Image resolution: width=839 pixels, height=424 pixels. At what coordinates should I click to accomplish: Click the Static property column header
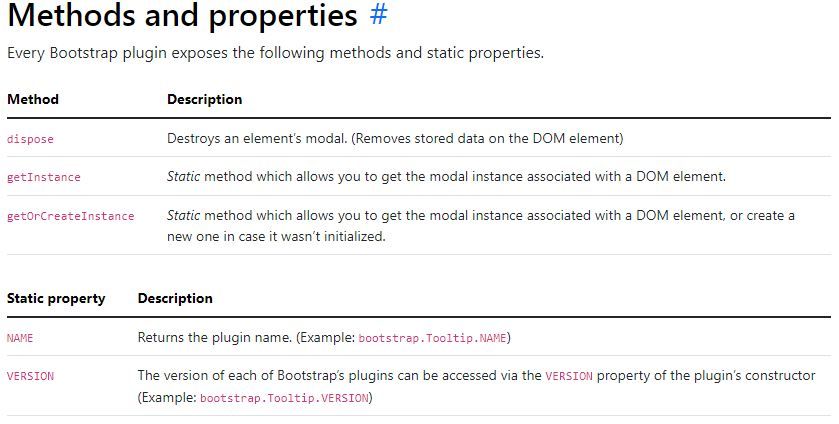56,298
